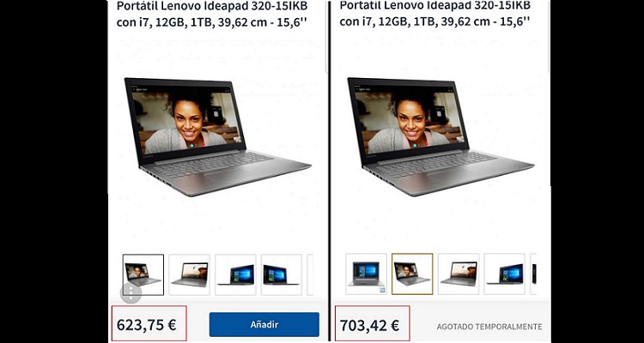Select left panel's fourth thumbnail with Windows screen

282,274
